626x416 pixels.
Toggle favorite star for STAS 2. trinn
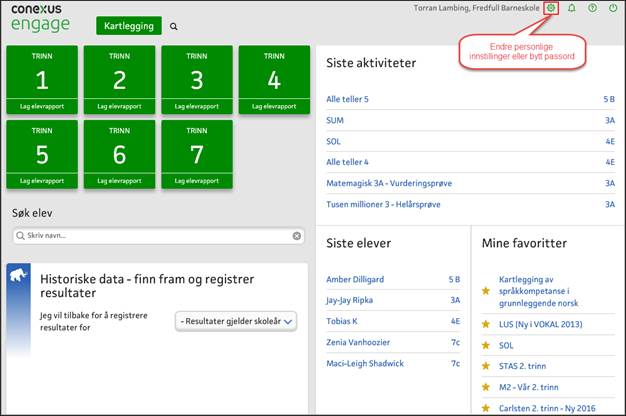click(x=486, y=366)
